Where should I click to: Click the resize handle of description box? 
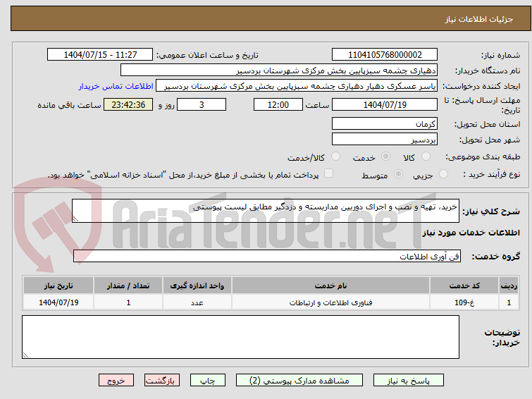(75, 219)
